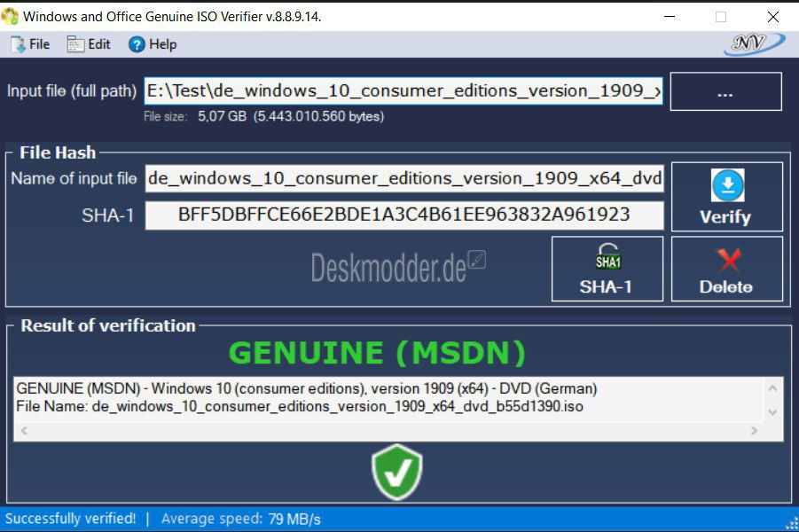Click the application icon in the title bar

click(10, 16)
